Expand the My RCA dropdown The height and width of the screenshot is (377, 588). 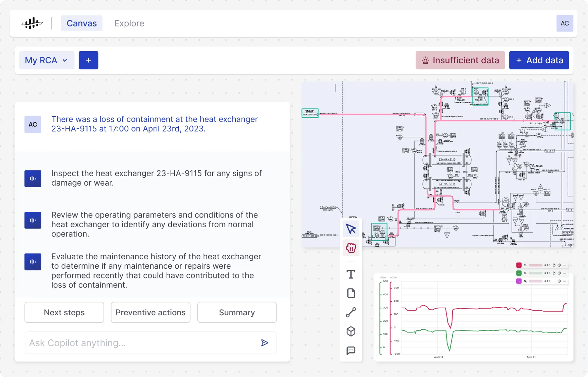47,60
